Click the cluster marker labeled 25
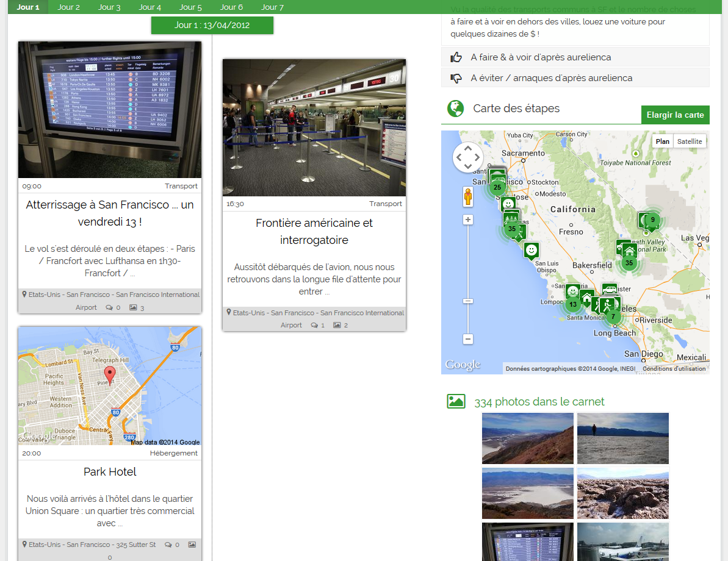Image resolution: width=728 pixels, height=561 pixels. click(497, 187)
